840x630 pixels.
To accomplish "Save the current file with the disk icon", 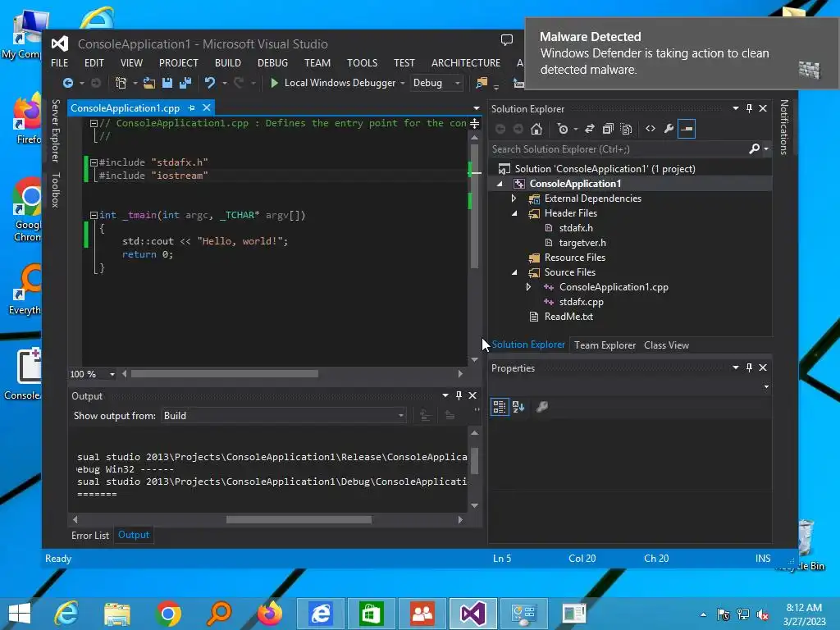I will tap(167, 83).
